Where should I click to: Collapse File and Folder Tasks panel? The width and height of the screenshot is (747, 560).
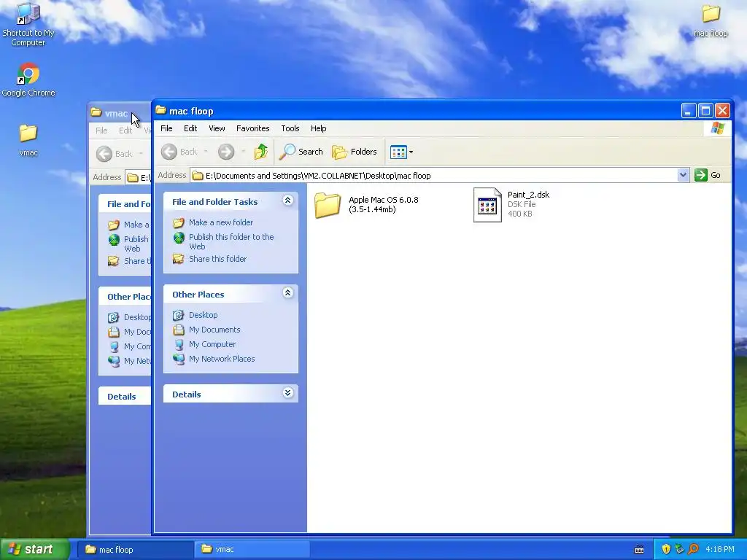click(x=287, y=201)
